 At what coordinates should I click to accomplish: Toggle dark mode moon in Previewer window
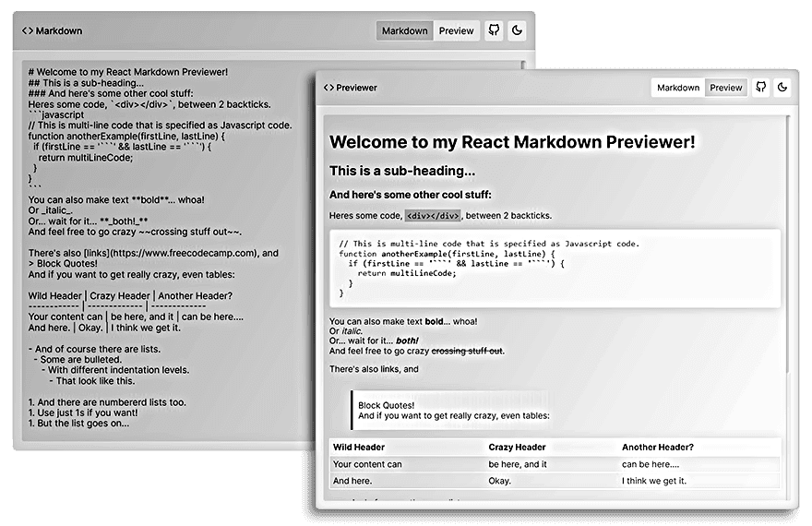tap(782, 87)
